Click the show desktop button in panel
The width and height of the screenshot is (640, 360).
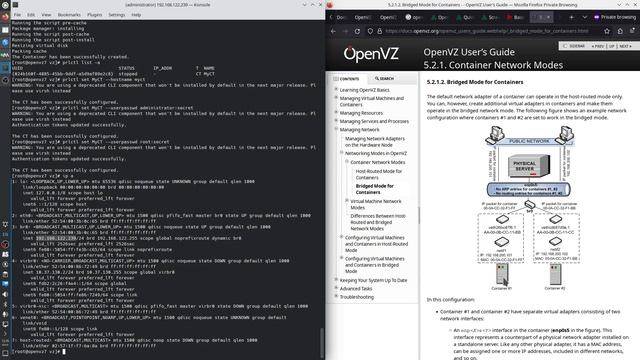tap(5, 353)
